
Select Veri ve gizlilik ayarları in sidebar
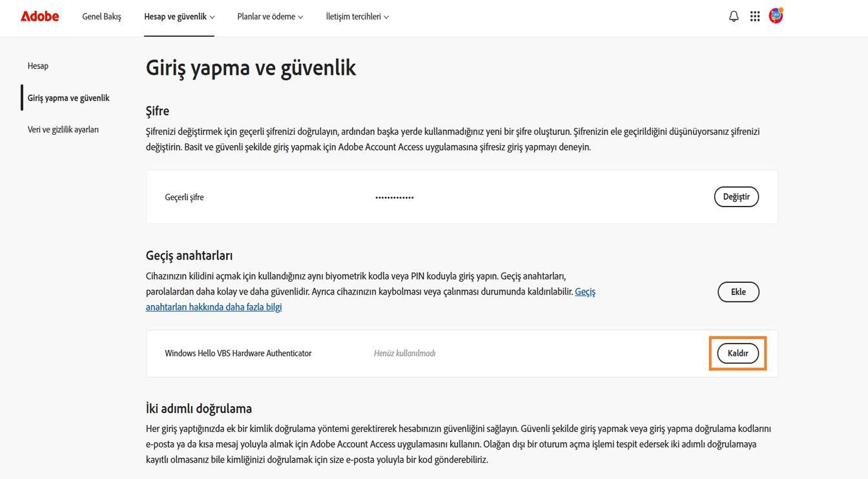click(63, 128)
